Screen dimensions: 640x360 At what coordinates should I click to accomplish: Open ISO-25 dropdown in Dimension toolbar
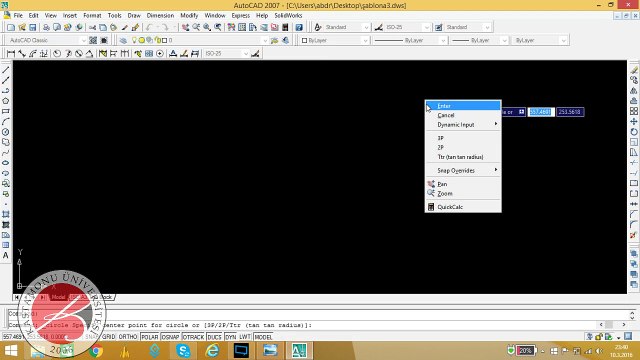245,53
